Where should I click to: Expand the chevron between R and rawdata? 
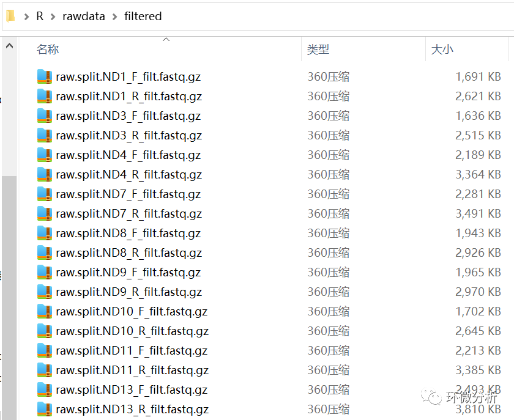(x=53, y=17)
